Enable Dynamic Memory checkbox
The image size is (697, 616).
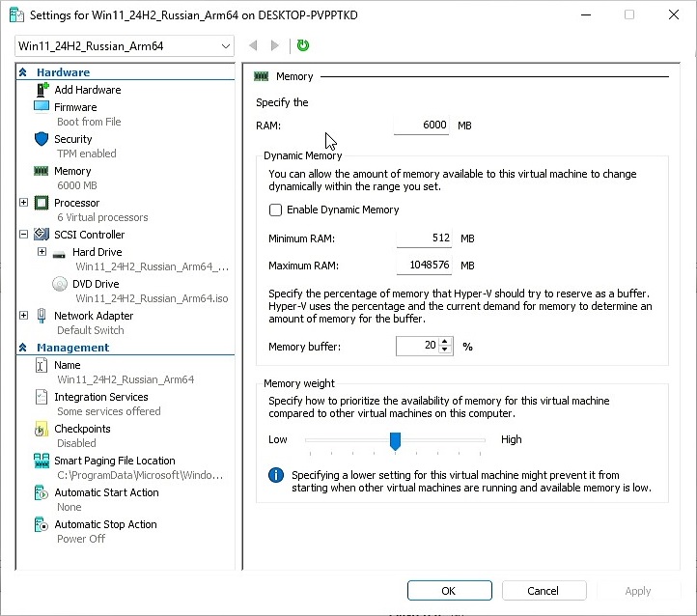(276, 210)
